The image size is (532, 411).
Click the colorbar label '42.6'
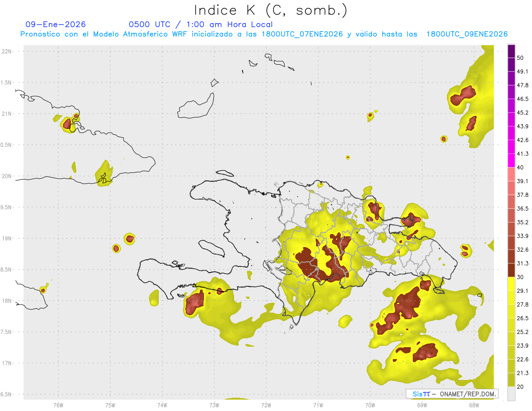click(523, 140)
